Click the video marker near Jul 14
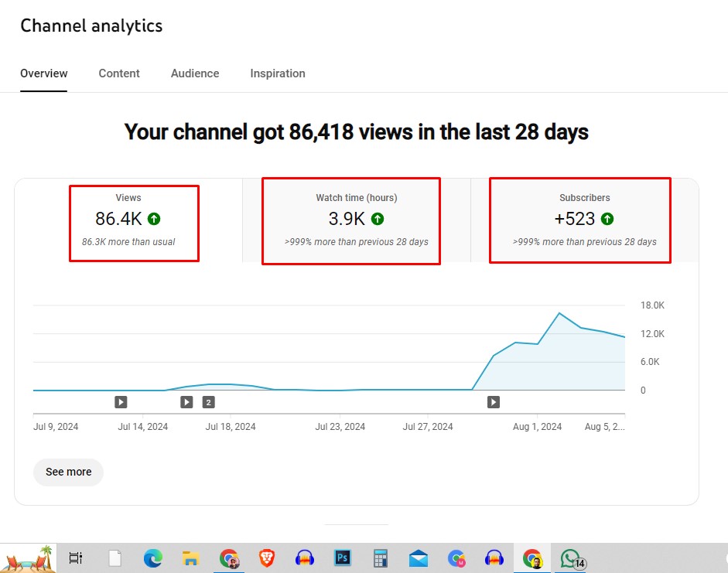 pos(121,401)
